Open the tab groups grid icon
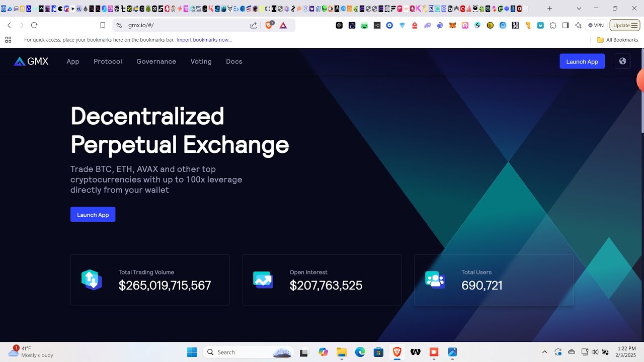This screenshot has width=644, height=362. [x=8, y=40]
